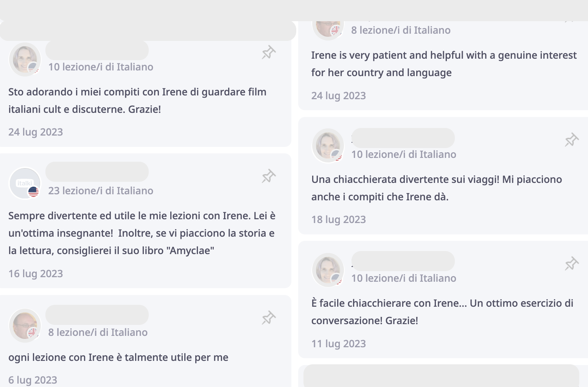Pin the review recommending the book Amyclae
The height and width of the screenshot is (387, 588).
(269, 176)
